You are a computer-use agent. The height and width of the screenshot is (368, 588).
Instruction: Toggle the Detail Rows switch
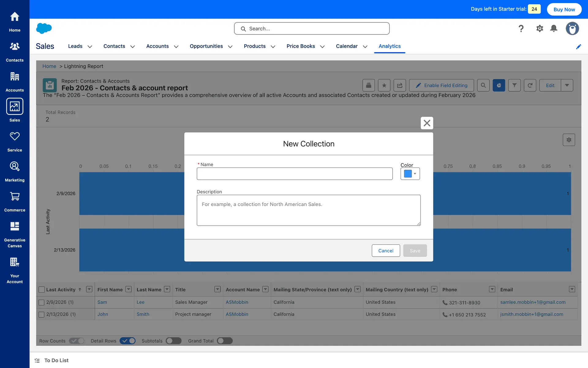[x=128, y=341]
